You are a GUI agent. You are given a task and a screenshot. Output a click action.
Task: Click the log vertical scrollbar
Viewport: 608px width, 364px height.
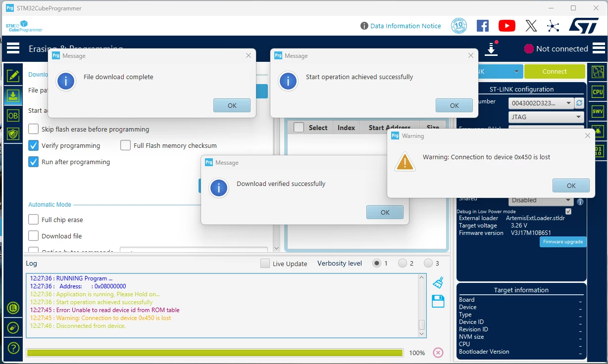pos(422,306)
